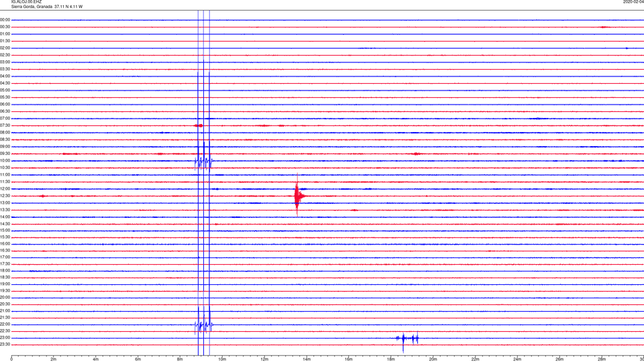Click the 12m tick label on minute axis

click(x=264, y=359)
